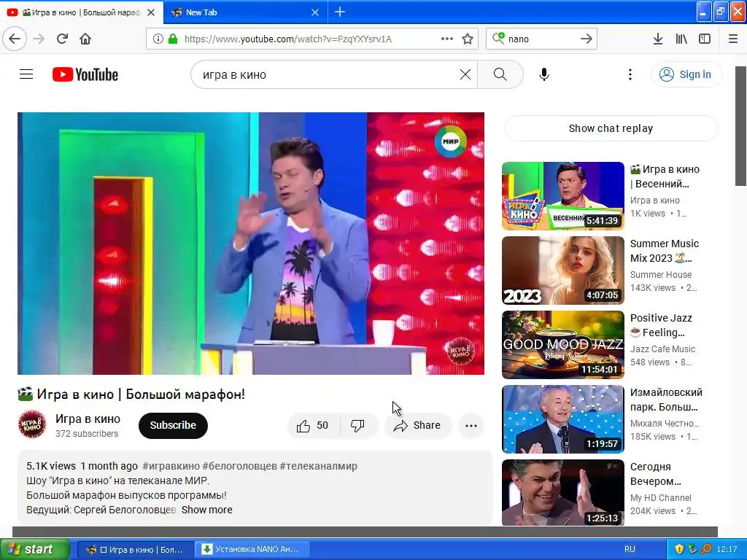Click the browser address bar URL
This screenshot has width=747, height=560.
287,39
